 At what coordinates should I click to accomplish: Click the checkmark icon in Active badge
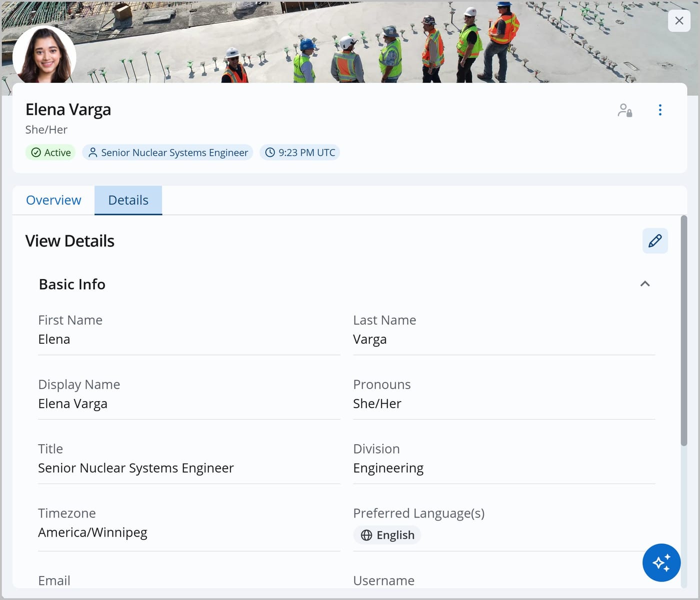coord(36,152)
